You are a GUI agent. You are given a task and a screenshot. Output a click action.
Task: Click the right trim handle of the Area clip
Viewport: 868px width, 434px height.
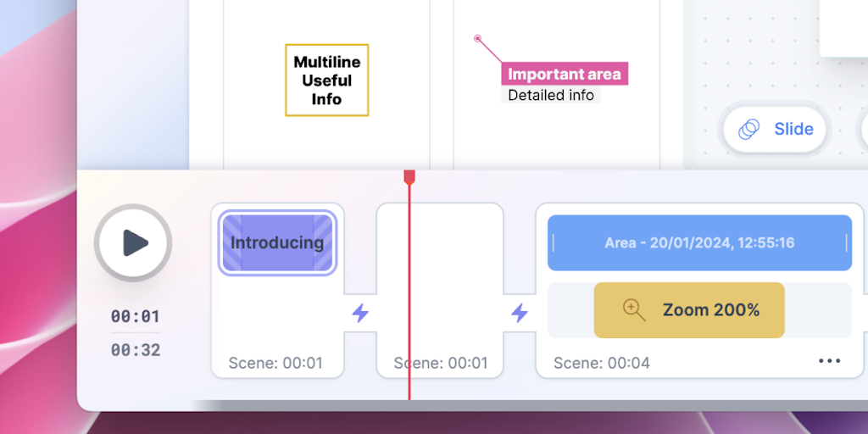coord(846,243)
